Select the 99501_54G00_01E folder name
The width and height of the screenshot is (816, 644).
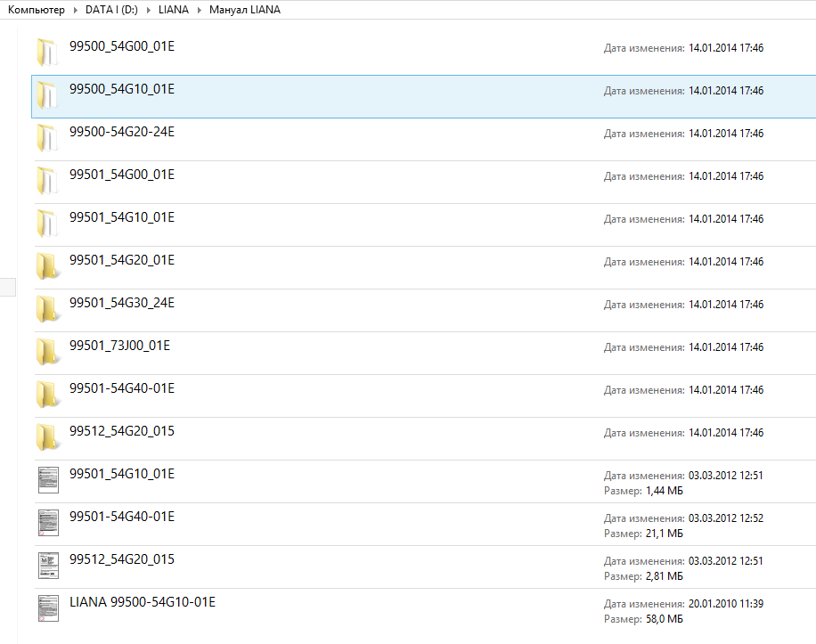point(122,175)
